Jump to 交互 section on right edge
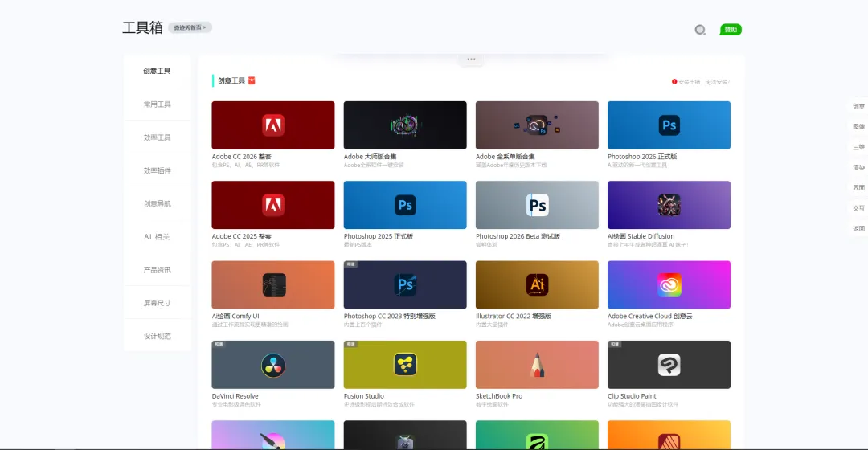Image resolution: width=868 pixels, height=450 pixels. [x=858, y=208]
